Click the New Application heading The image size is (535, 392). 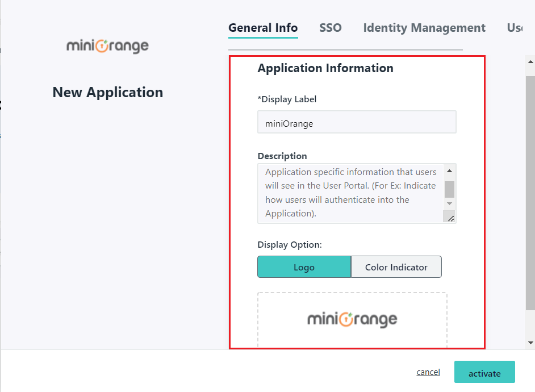(x=108, y=93)
